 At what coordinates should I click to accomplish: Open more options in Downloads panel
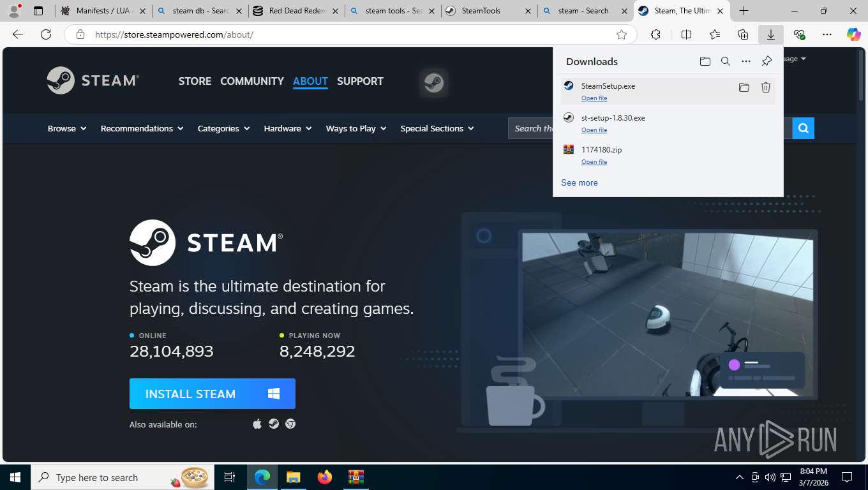[745, 61]
